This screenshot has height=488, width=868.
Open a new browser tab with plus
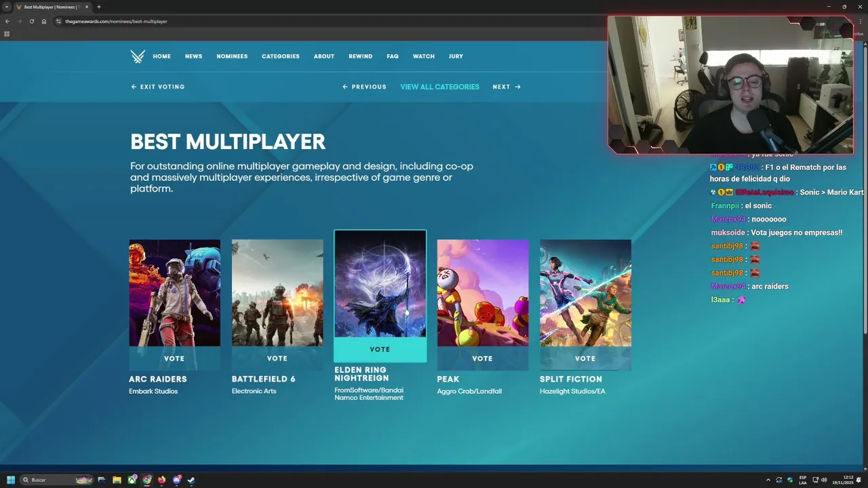pos(98,7)
